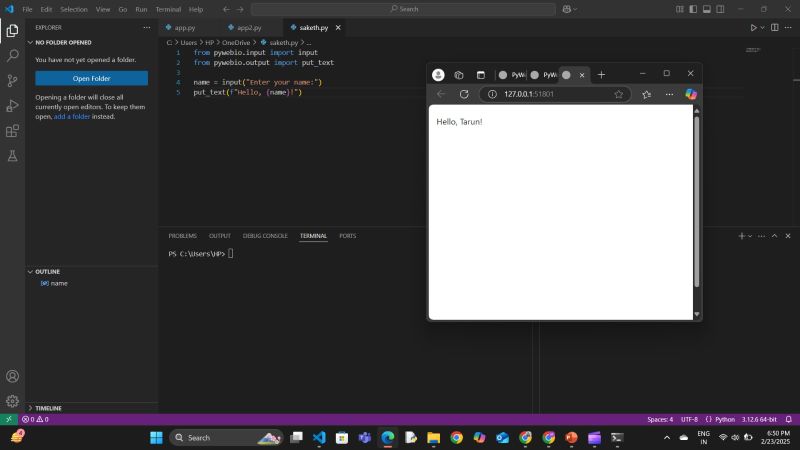Open the Copilot chat icon in title bar

click(x=567, y=9)
